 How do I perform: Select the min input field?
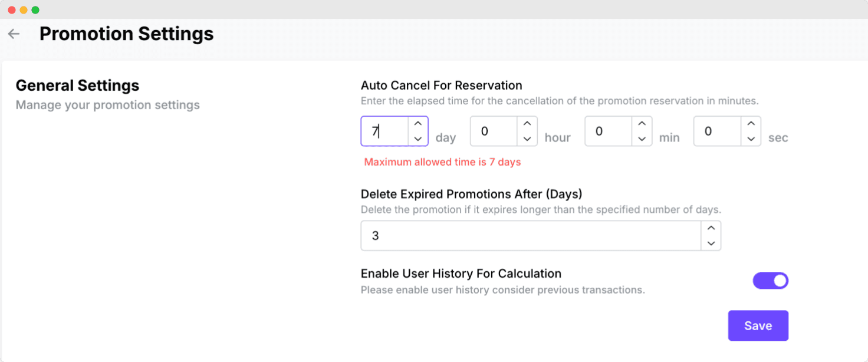click(609, 131)
